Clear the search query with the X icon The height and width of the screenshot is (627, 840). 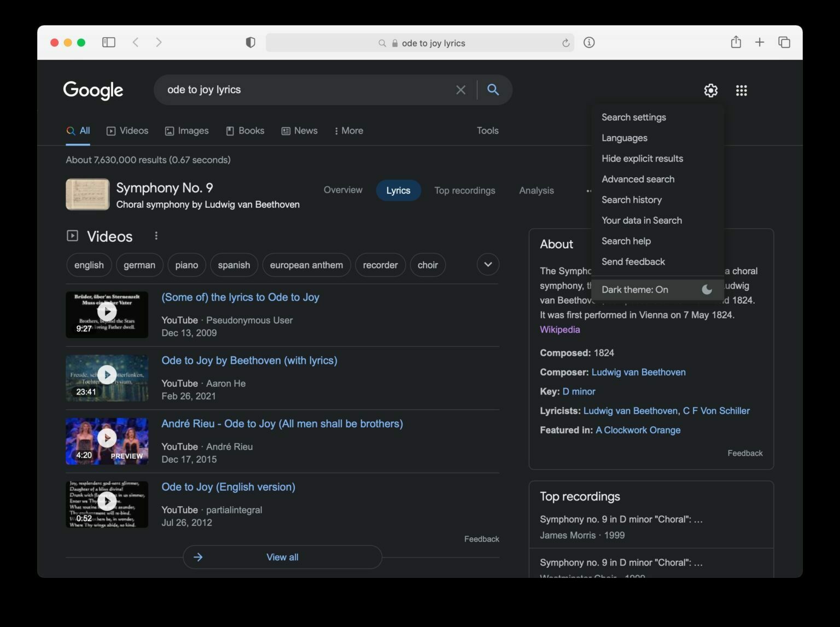460,90
